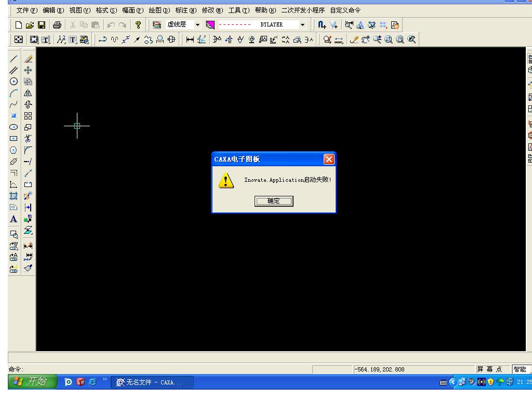
Task: Open the 二次开发小程序 menu
Action: 303,10
